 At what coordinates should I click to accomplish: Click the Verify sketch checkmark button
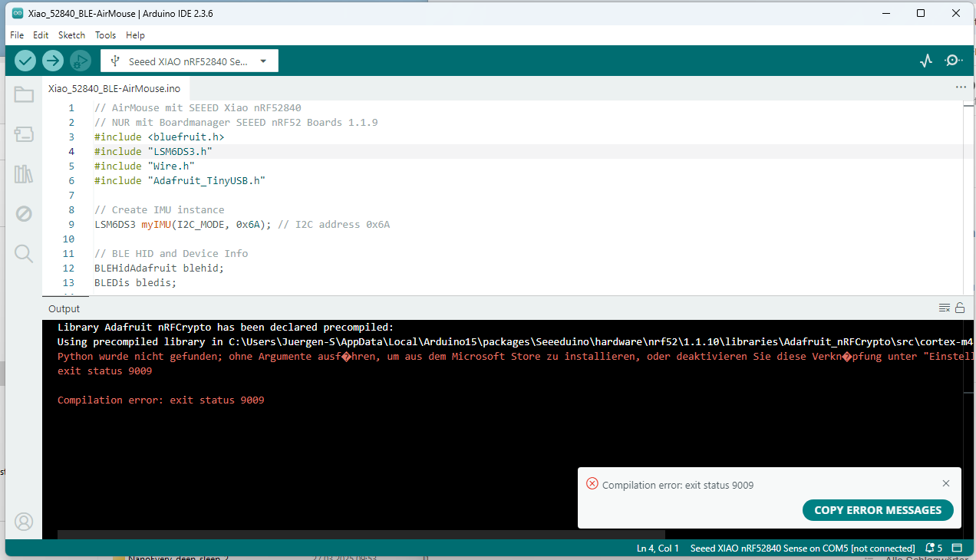[x=25, y=61]
